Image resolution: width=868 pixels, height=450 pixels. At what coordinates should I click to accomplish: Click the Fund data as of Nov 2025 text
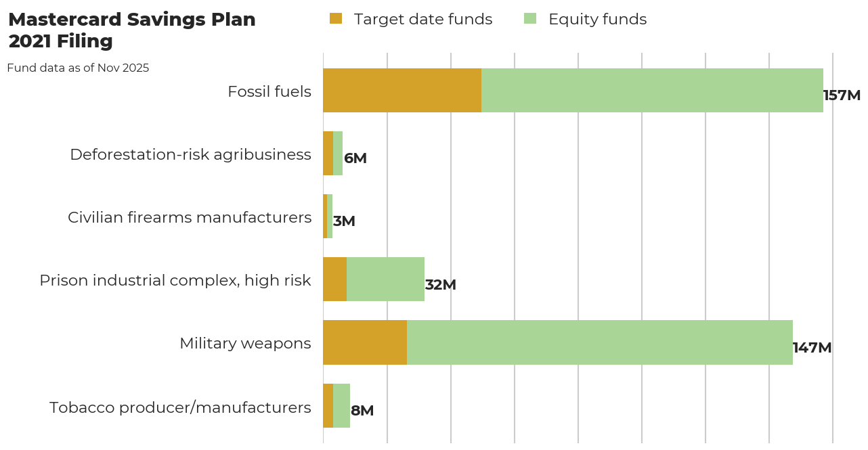[x=79, y=68]
